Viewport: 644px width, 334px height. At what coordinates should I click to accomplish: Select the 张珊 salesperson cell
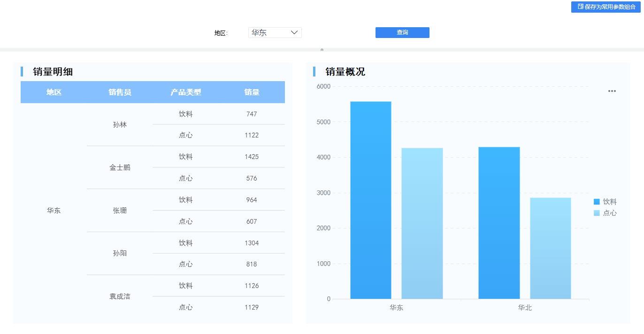click(120, 211)
